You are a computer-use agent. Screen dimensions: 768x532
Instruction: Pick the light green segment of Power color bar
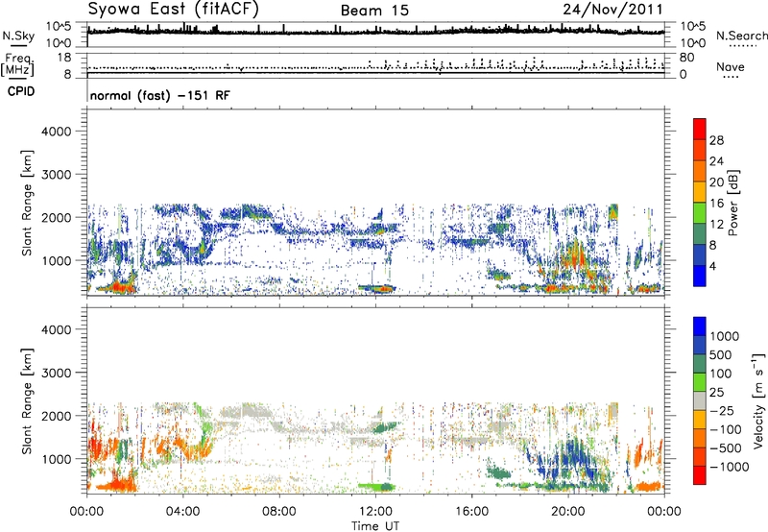point(700,212)
